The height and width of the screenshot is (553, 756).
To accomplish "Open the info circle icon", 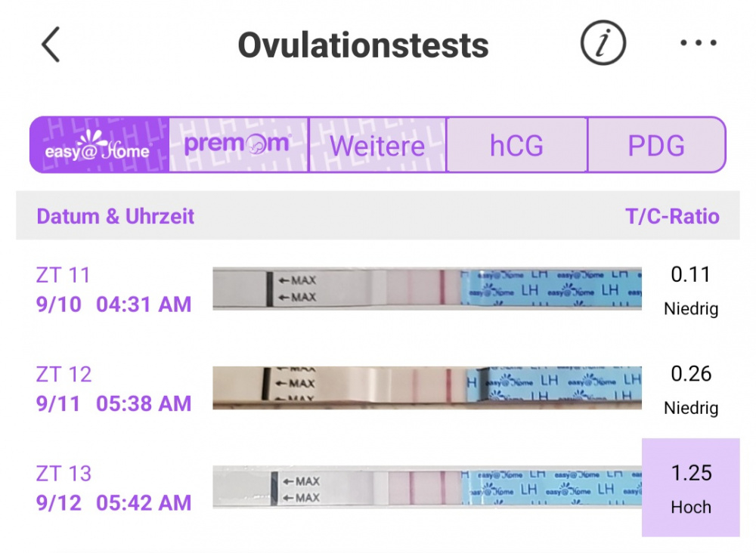I will (x=603, y=43).
